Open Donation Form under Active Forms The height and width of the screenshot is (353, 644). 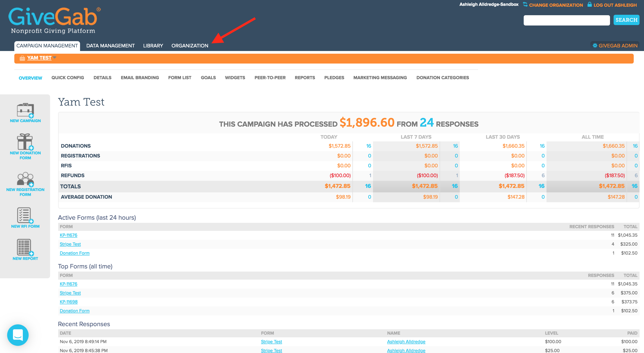pyautogui.click(x=74, y=253)
